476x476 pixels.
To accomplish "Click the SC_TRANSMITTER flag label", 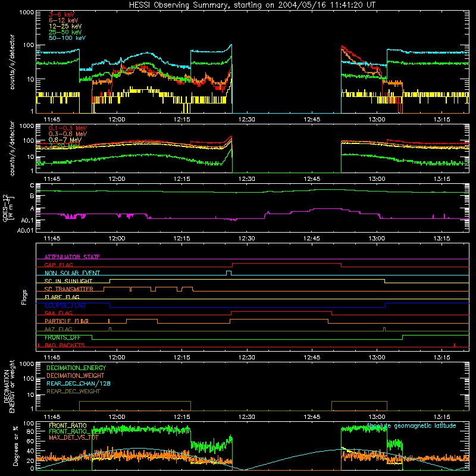I will 69,289.
